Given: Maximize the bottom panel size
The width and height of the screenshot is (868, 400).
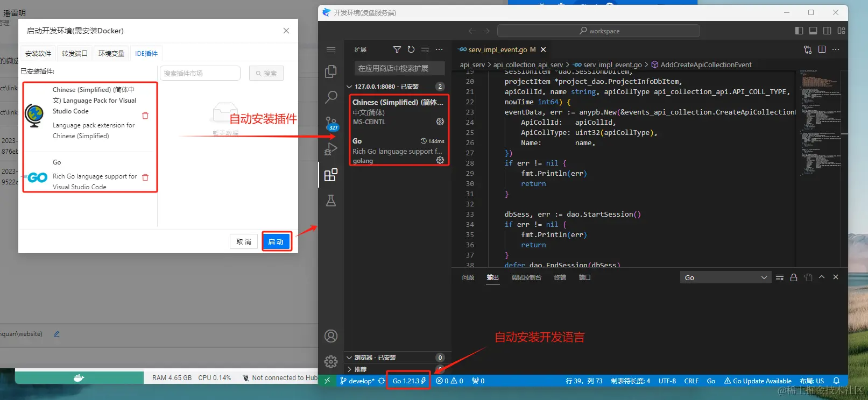Looking at the screenshot, I should pyautogui.click(x=822, y=277).
